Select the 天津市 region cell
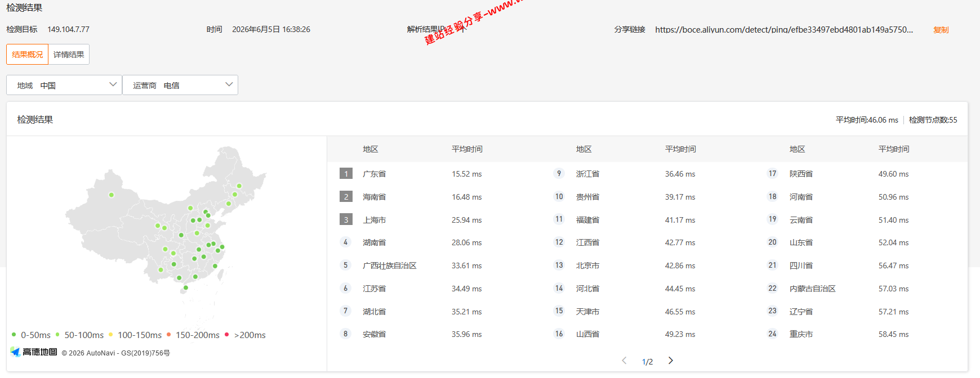Screen dimensions: 980x378 coord(588,312)
